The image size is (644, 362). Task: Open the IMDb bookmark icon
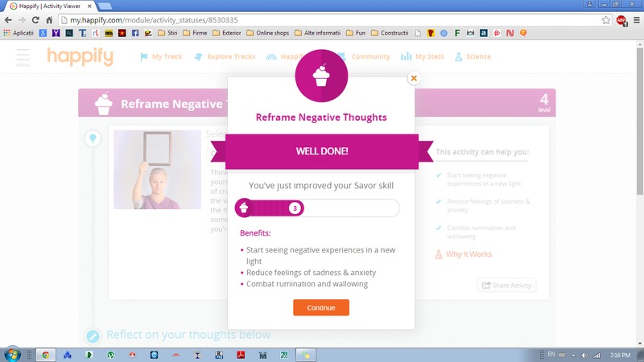click(109, 33)
